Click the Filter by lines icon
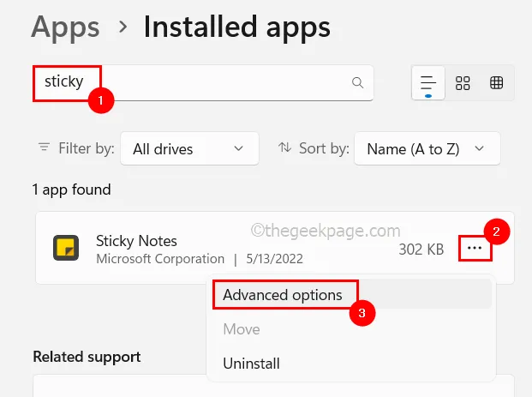 coord(44,147)
